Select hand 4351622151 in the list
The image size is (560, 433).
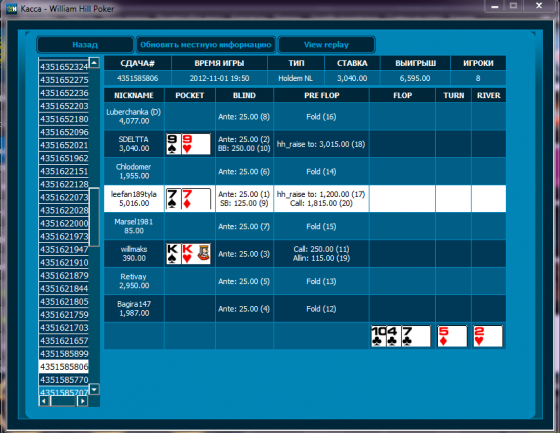point(64,171)
